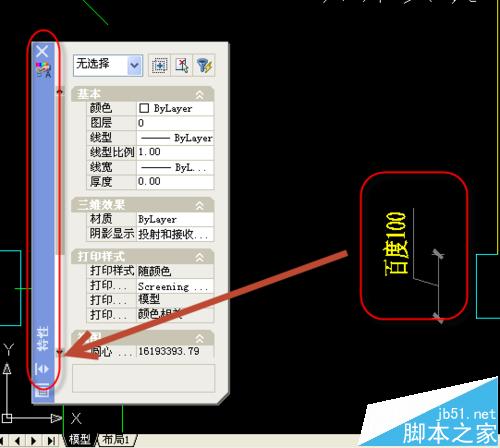
Task: Click the 阴影显示 property label
Action: click(112, 234)
